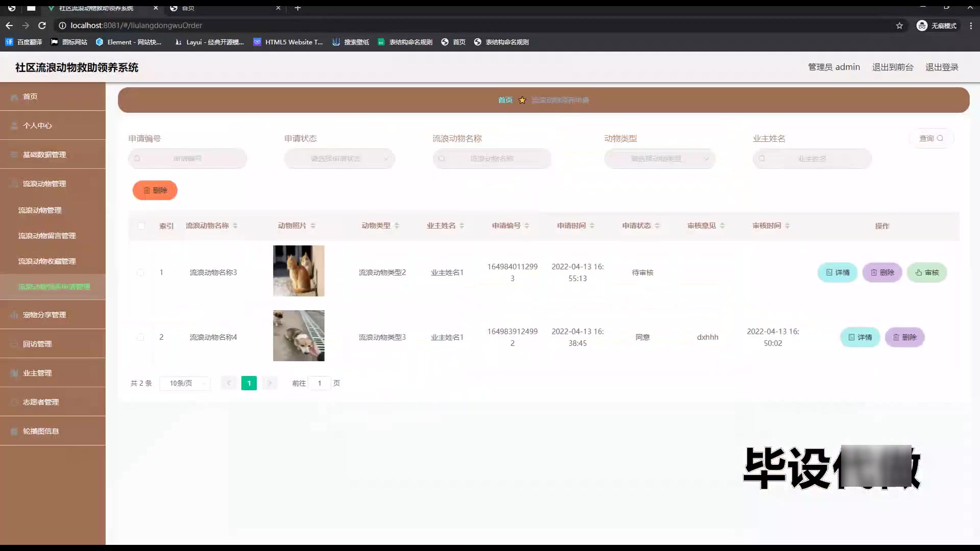Open the 动物类型 dropdown filter
The width and height of the screenshot is (980, 551).
tap(659, 159)
